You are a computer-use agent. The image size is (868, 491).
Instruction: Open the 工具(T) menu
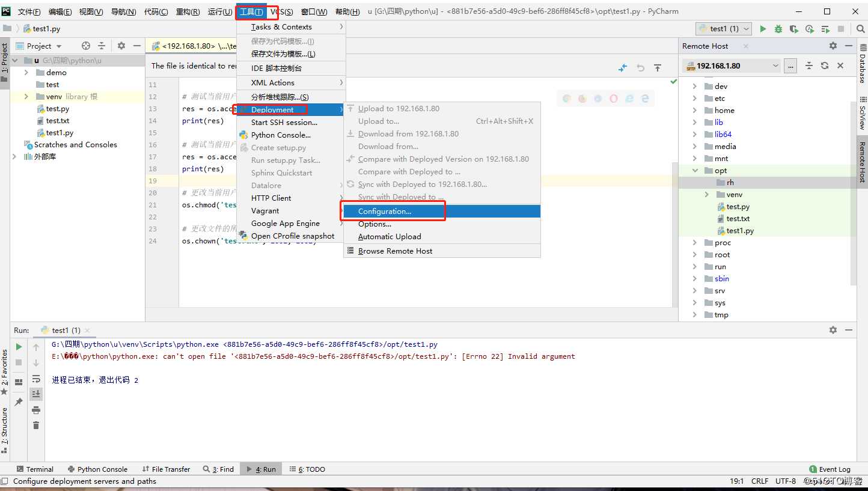251,12
